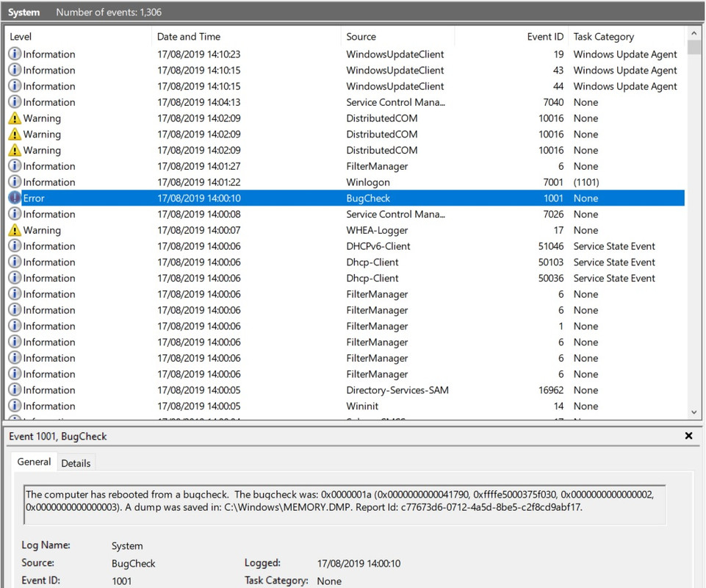Click Event ID 19 cell
706x588 pixels.
pyautogui.click(x=559, y=54)
